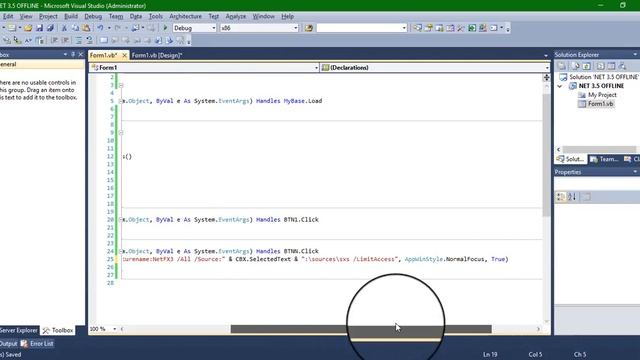Switch to the Server Explorer tab
The image size is (640, 360).
(19, 330)
